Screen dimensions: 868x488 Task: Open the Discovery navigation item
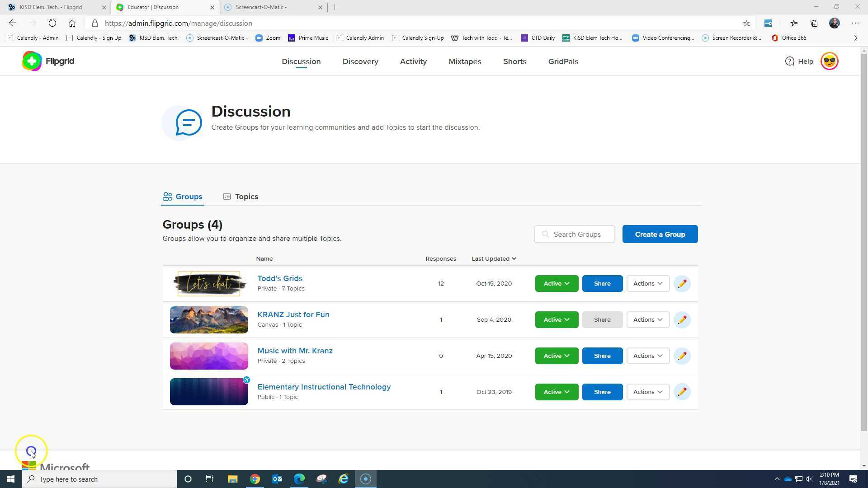(360, 61)
